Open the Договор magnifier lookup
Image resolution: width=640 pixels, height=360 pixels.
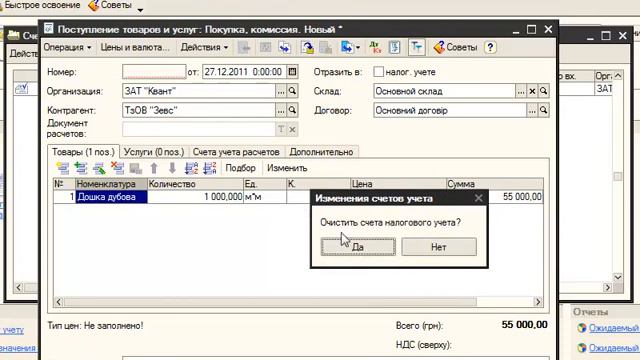544,110
